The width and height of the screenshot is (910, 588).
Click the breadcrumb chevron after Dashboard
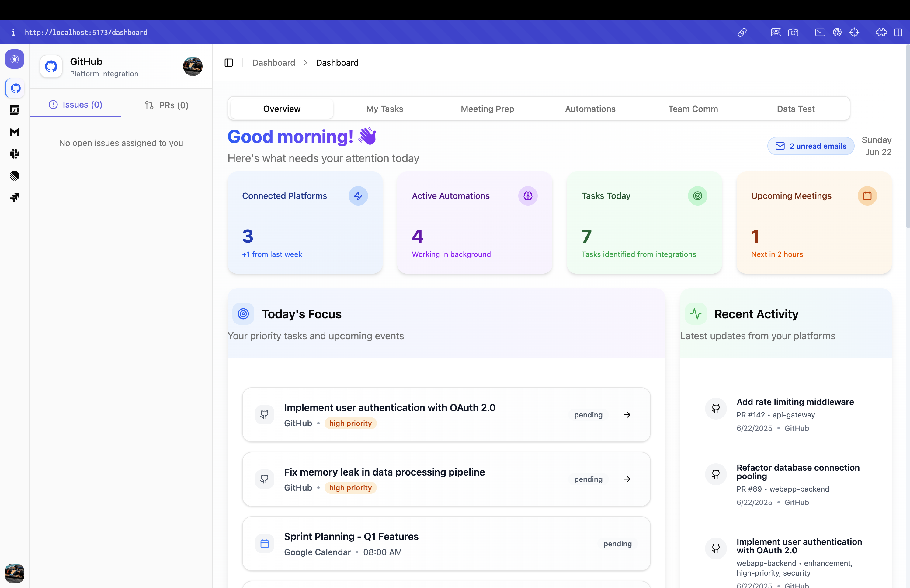tap(305, 63)
